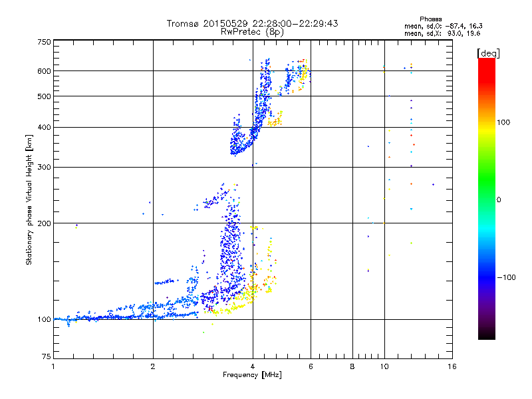Click the y-axis '100' tick label
Viewport: 532px width, 399px height.
pyautogui.click(x=45, y=320)
